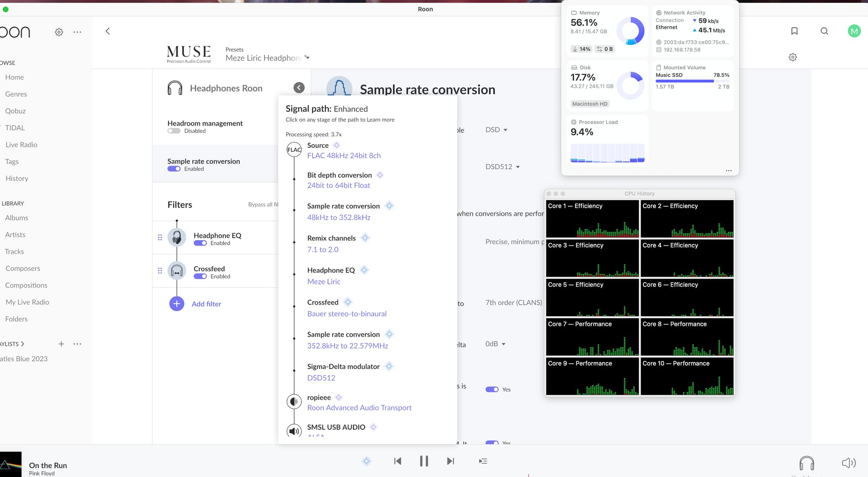Viewport: 868px width, 477px height.
Task: Open sidebar three-dot more menu
Action: click(x=77, y=32)
